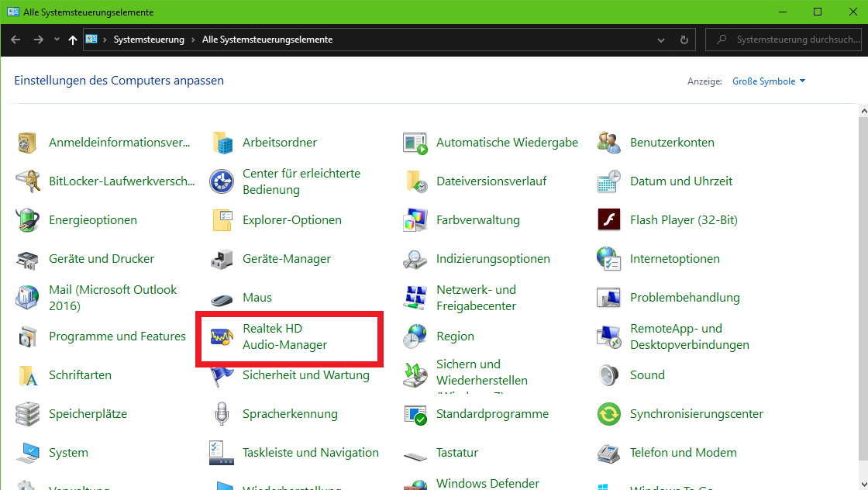This screenshot has width=868, height=490.
Task: Click the Windows Defender link
Action: (x=487, y=483)
